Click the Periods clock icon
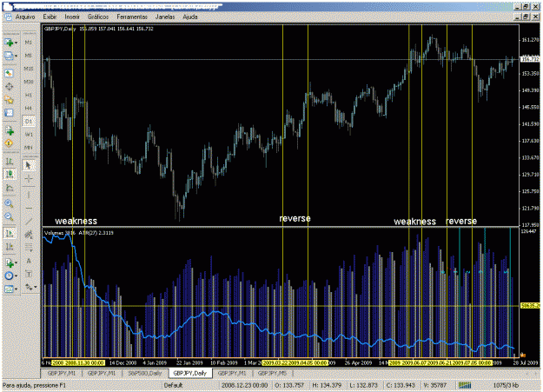 9,276
